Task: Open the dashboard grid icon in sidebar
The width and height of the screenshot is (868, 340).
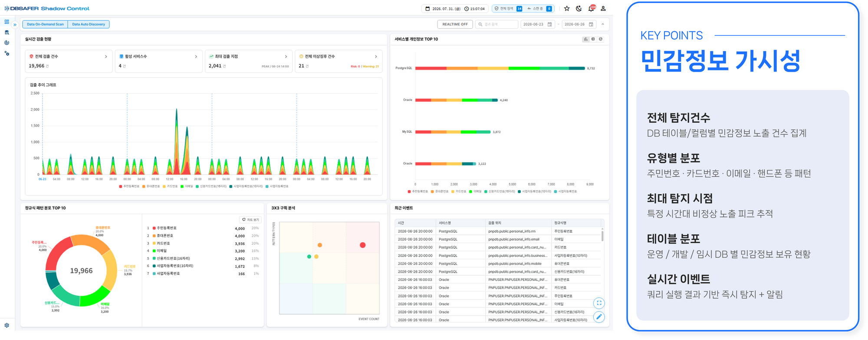Action: (7, 22)
